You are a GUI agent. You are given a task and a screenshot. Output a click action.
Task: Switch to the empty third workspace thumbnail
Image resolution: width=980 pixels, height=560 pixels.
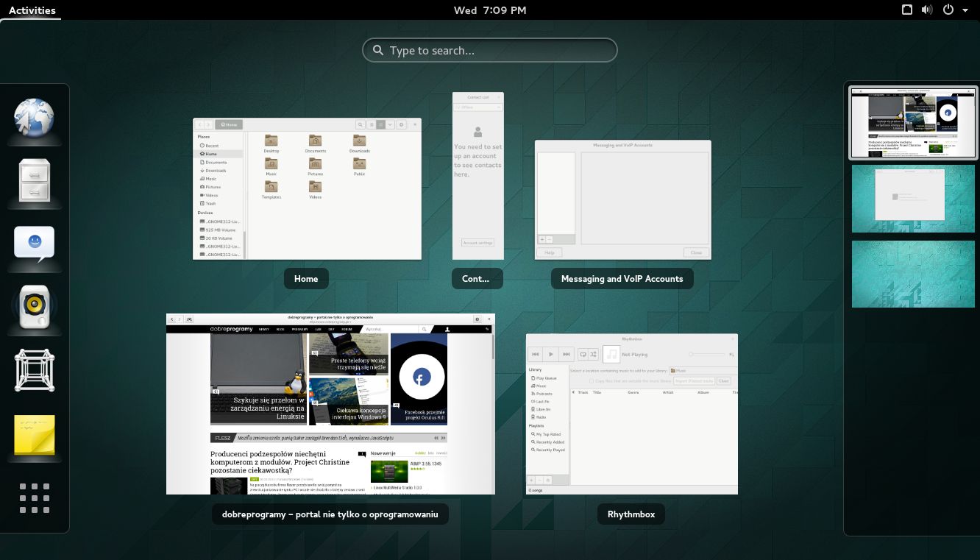[x=912, y=274]
